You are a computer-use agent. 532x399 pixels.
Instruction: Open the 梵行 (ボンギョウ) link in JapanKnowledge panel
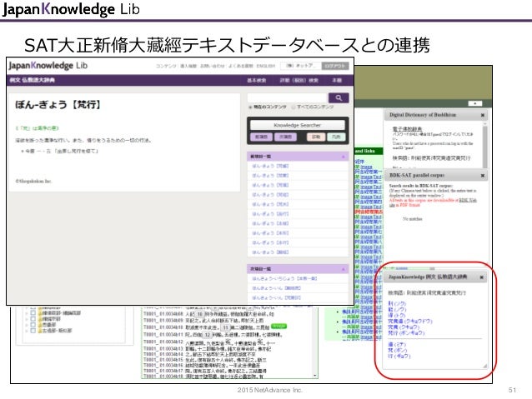click(406, 333)
